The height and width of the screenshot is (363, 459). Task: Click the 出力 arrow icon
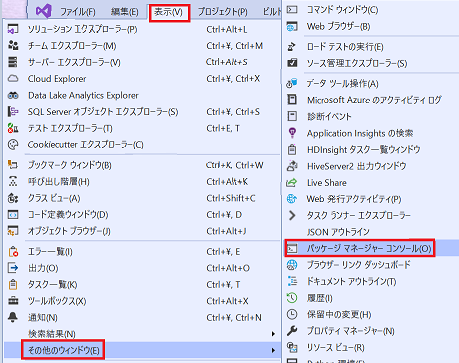pyautogui.click(x=13, y=268)
